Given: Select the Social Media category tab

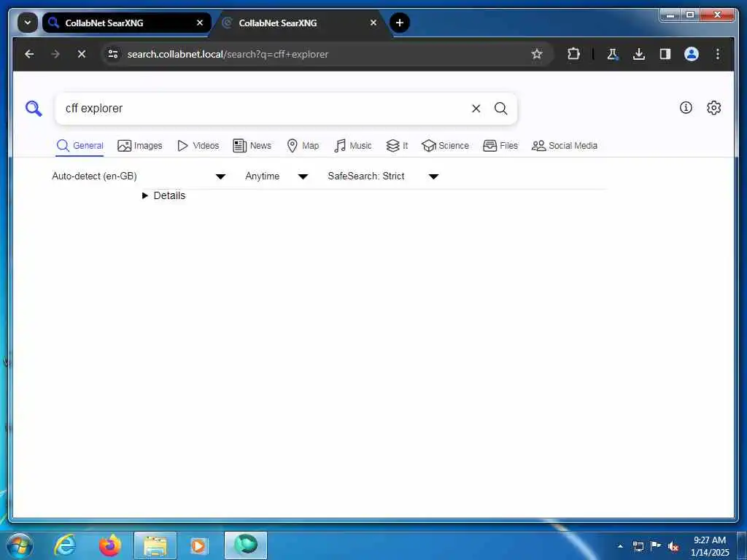Looking at the screenshot, I should point(564,146).
